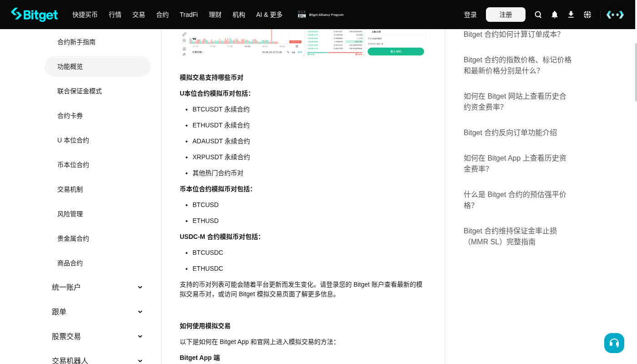Expand the 统一账户 section chevron
This screenshot has width=637, height=364.
(140, 287)
